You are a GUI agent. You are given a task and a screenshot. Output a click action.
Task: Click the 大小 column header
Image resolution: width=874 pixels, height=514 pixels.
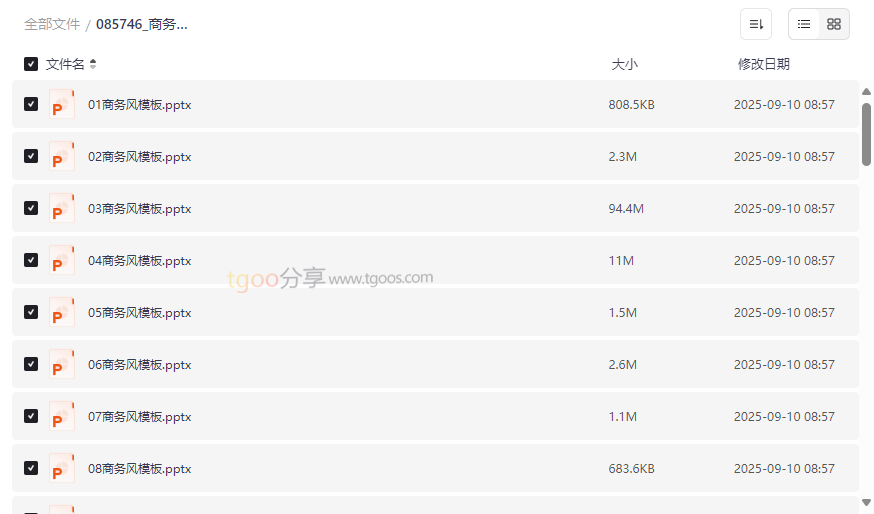624,64
